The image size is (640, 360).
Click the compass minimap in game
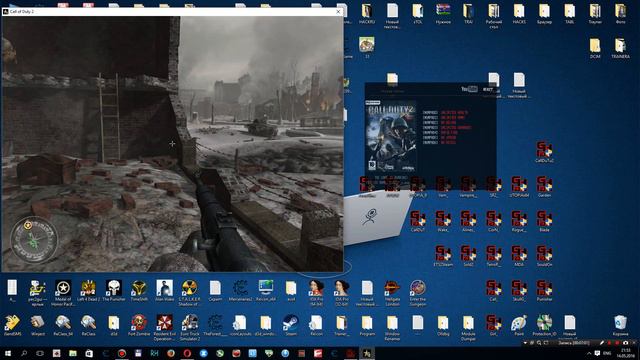(34, 240)
